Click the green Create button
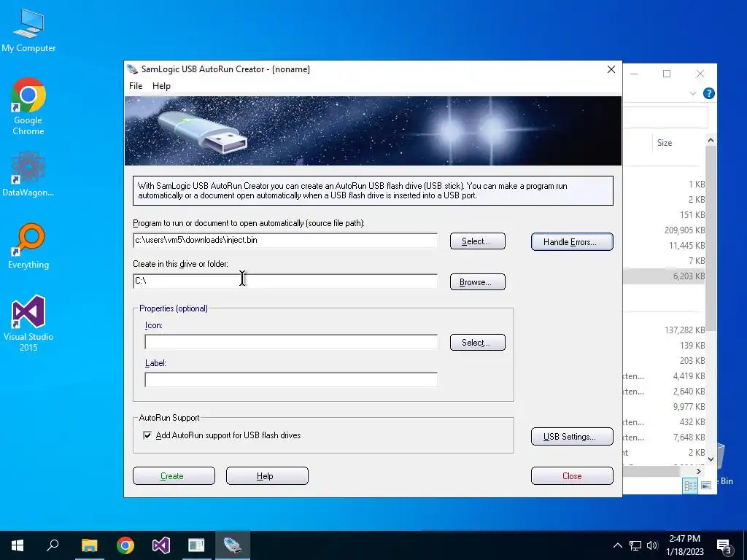 point(174,475)
